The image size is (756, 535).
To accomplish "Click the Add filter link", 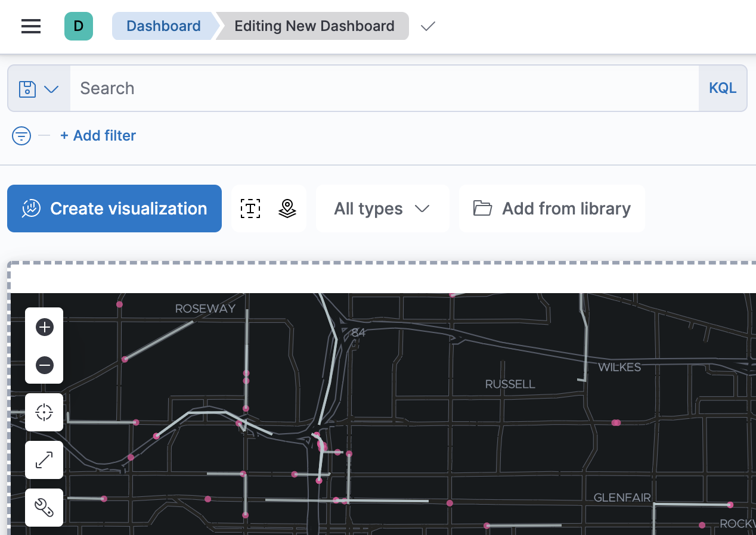I will (98, 135).
